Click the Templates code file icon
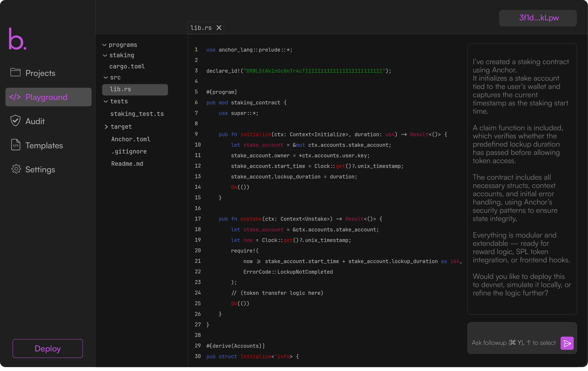Image resolution: width=588 pixels, height=371 pixels. [16, 145]
